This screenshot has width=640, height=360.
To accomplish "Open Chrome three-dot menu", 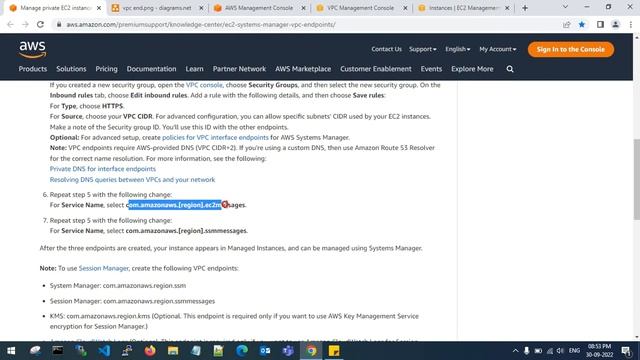I will click(x=631, y=24).
